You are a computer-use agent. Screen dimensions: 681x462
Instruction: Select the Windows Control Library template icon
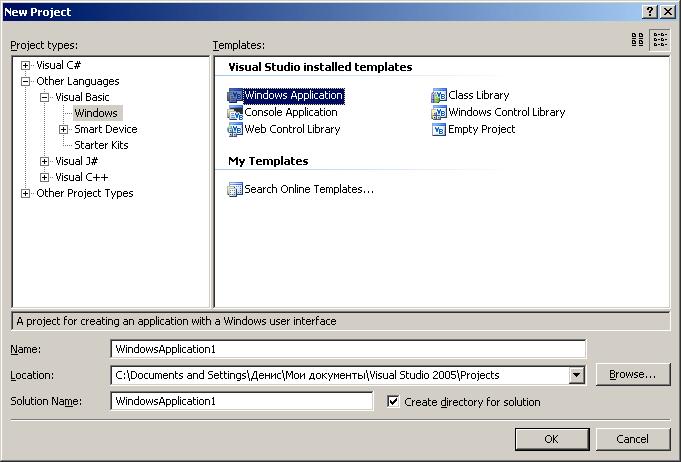(x=439, y=112)
